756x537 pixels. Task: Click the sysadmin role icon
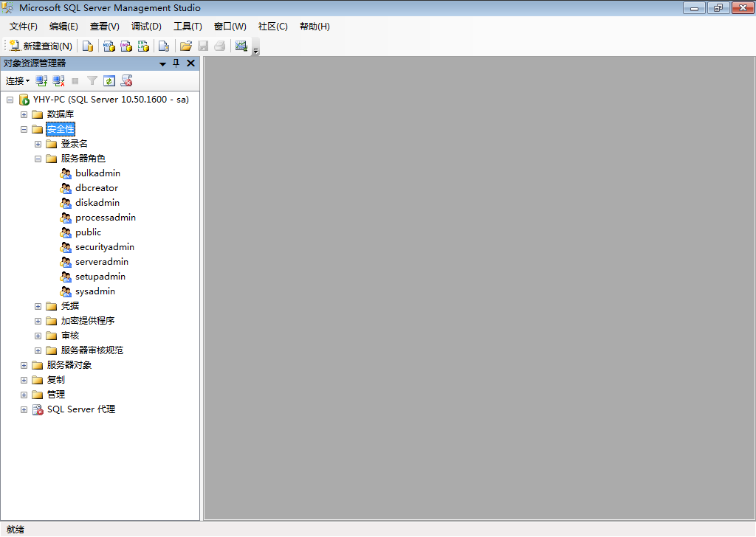(x=66, y=291)
